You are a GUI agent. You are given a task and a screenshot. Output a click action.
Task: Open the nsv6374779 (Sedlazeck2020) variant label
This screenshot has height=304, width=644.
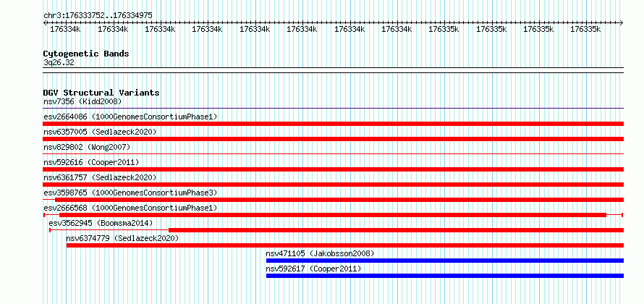122,238
